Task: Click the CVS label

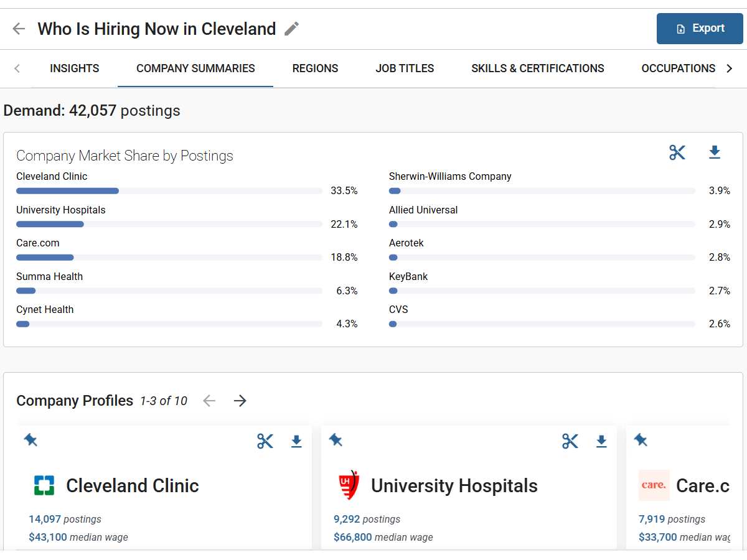Action: click(x=398, y=310)
